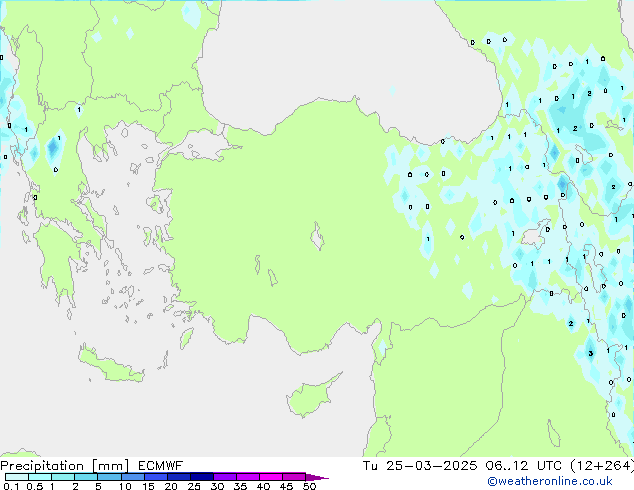Click the arrow tip above 50 mm

317,477
